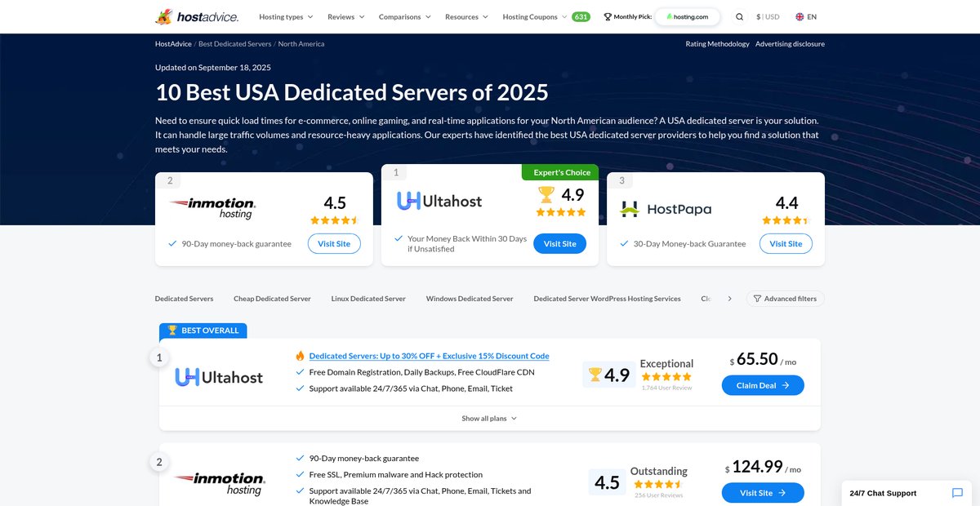Click the InMotion Hosting logo in top card
Image resolution: width=980 pixels, height=506 pixels.
tap(212, 207)
